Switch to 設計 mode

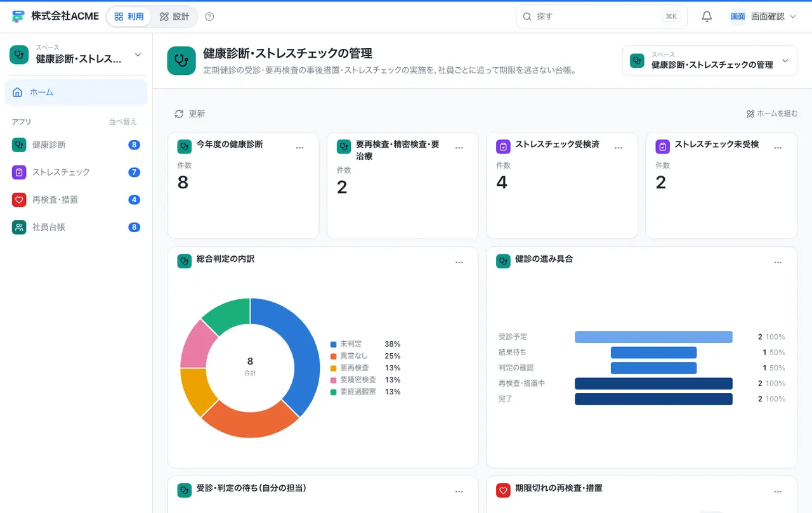tap(174, 16)
